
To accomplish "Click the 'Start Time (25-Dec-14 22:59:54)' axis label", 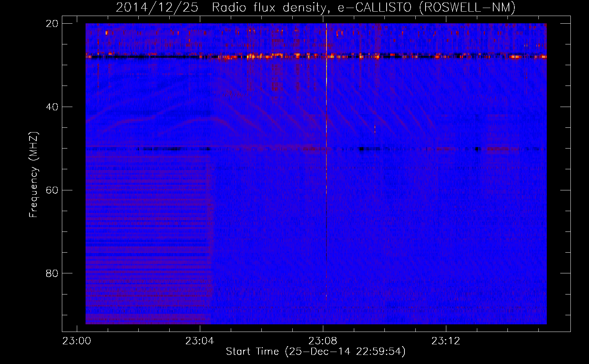I will pyautogui.click(x=316, y=352).
